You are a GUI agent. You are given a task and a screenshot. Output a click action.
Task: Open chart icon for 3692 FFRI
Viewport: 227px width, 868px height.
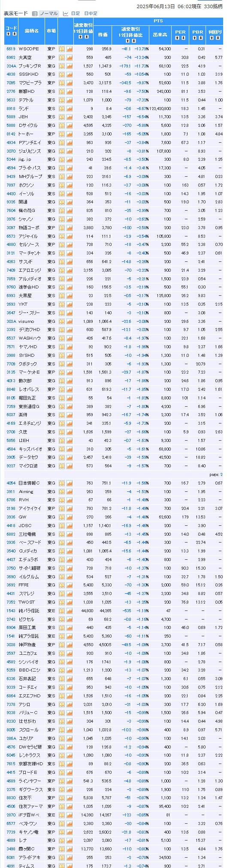[x=69, y=585]
